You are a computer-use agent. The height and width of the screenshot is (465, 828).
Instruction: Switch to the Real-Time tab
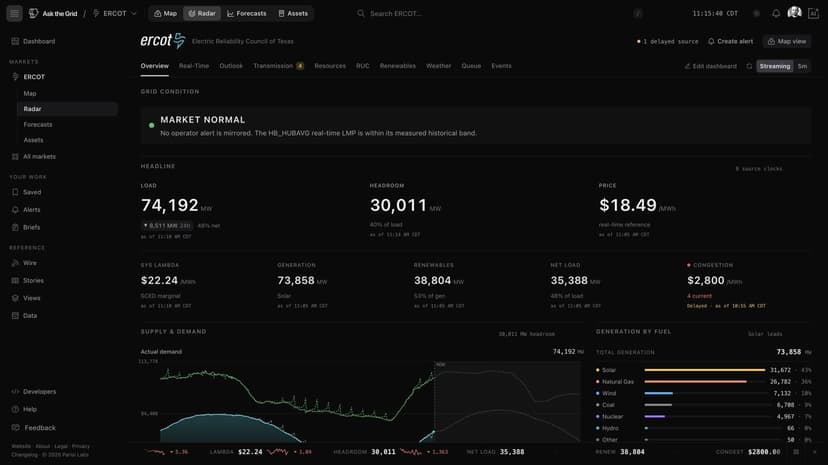194,66
